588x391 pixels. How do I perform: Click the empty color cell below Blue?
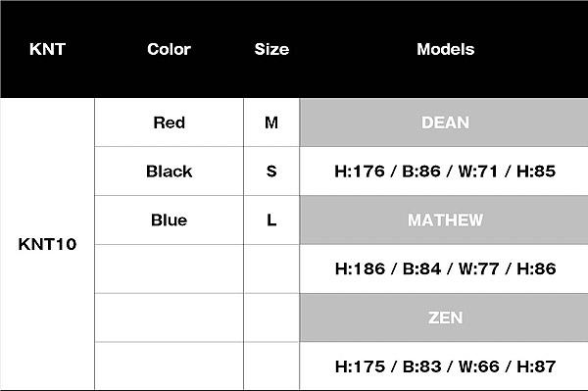coord(170,269)
